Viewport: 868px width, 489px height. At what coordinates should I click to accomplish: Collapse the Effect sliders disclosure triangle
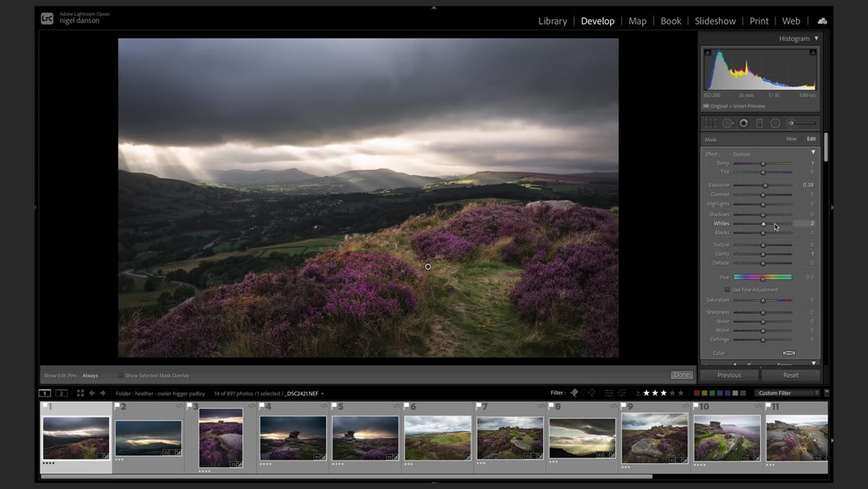click(813, 153)
